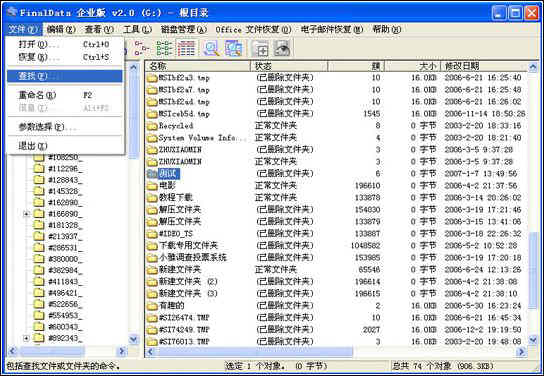
Task: Click tree pane horizontal scrollbar right arrow
Action: coord(122,351)
